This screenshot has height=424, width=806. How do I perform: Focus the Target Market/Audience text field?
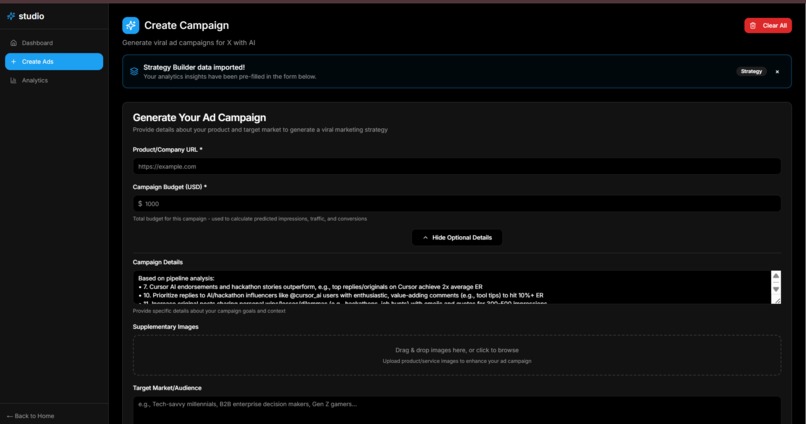(456, 410)
